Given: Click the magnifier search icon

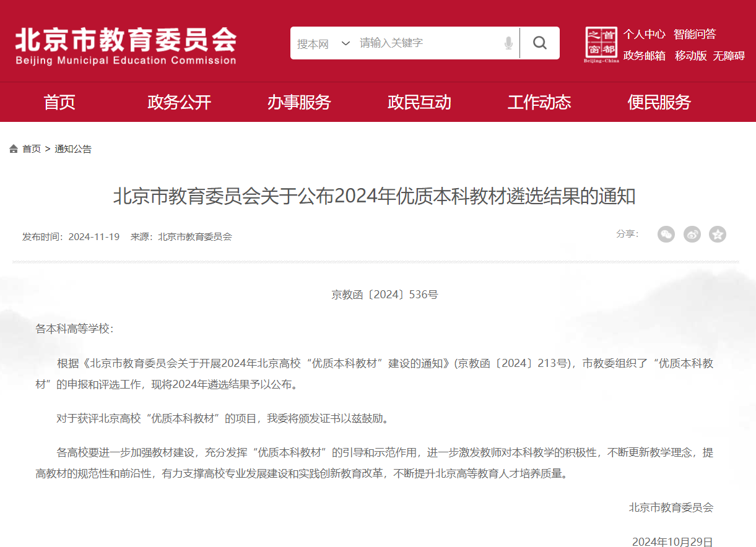Looking at the screenshot, I should 539,43.
